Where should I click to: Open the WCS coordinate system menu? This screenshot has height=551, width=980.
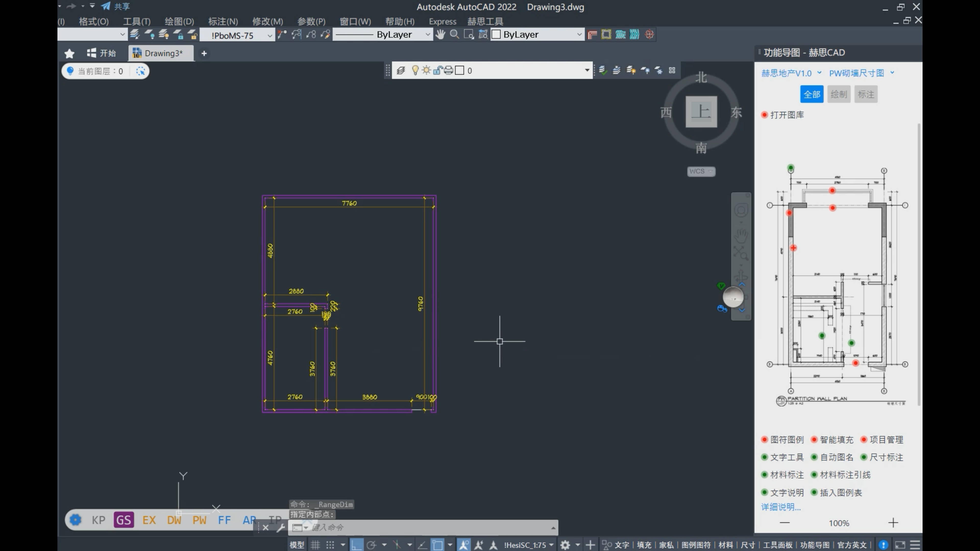coord(701,171)
